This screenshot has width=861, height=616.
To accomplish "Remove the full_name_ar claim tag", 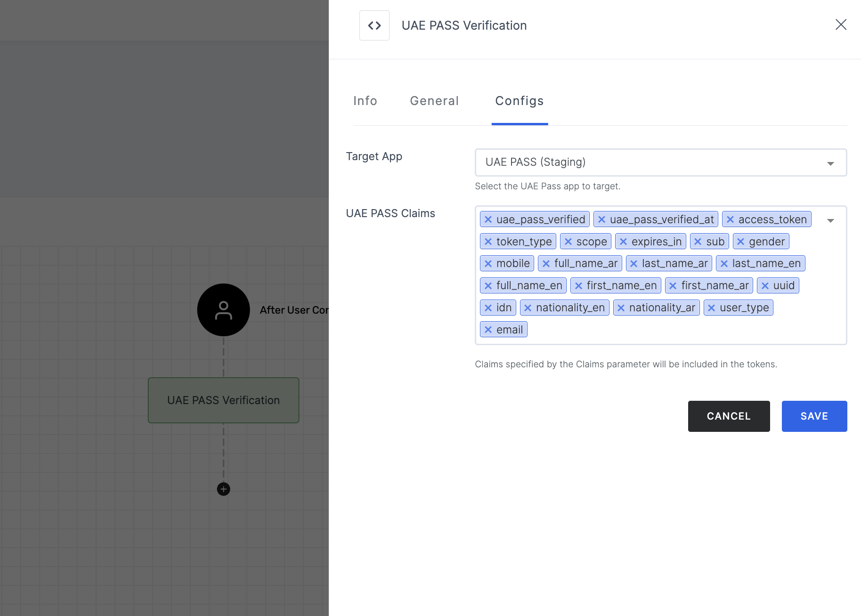I will point(546,264).
